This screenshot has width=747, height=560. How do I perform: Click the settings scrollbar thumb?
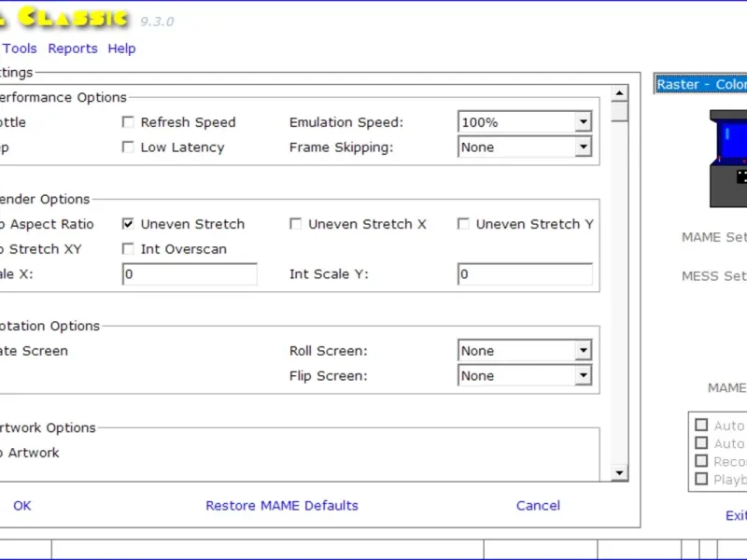coord(619,111)
